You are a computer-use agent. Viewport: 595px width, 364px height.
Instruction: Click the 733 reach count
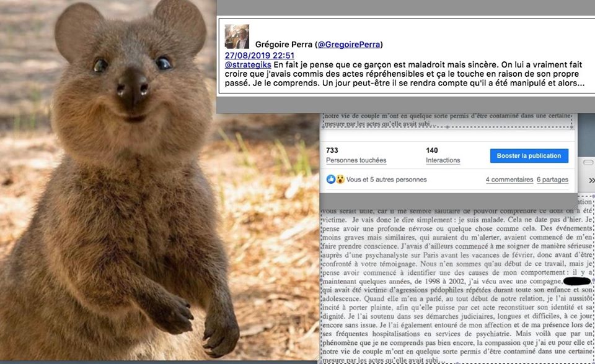tap(332, 150)
